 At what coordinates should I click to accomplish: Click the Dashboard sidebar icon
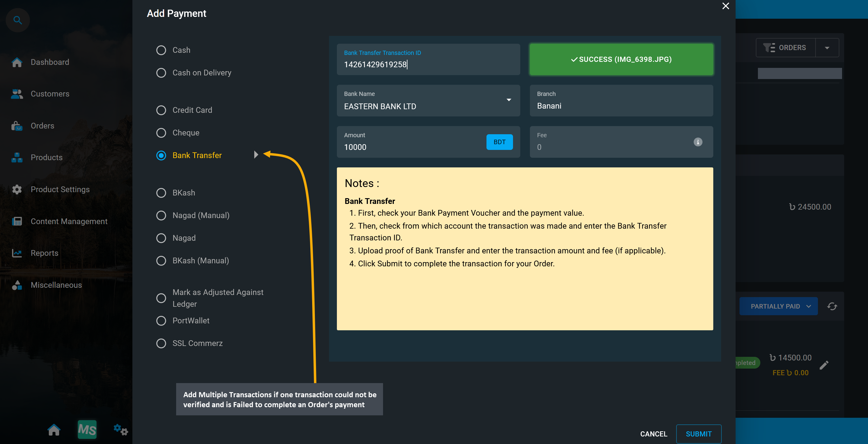point(17,62)
